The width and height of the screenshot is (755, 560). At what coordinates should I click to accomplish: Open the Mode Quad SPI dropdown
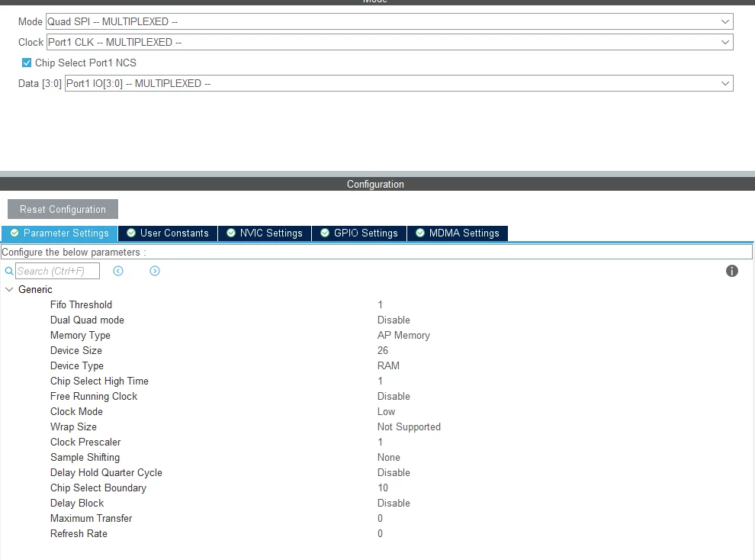coord(389,21)
